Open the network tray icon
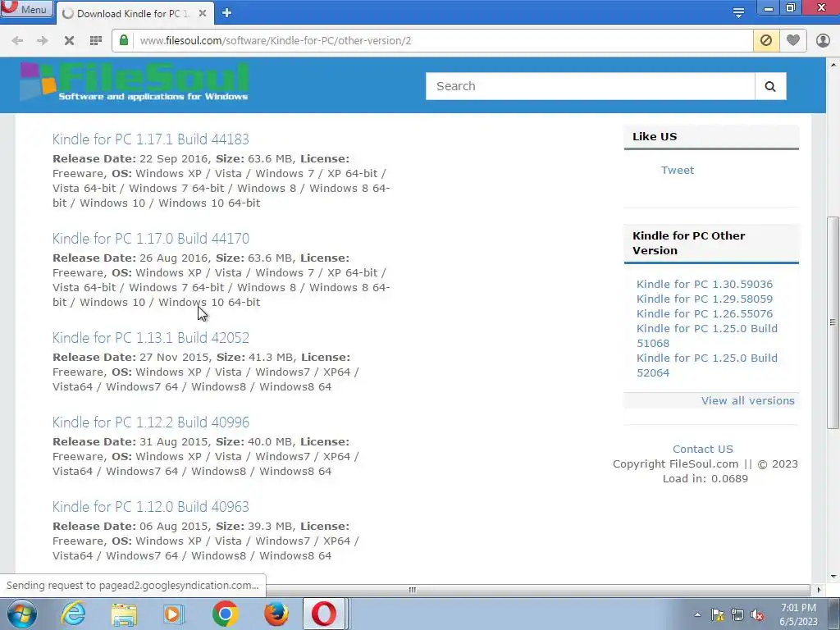The width and height of the screenshot is (840, 630). 737,614
